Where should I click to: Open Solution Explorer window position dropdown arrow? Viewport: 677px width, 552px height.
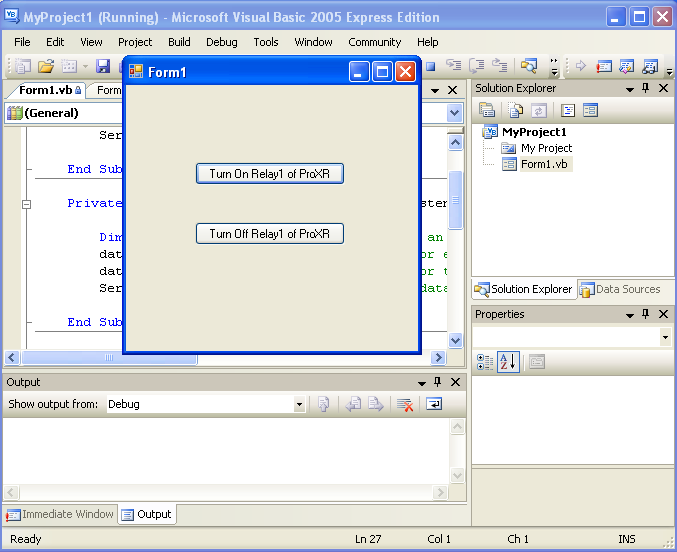[630, 89]
